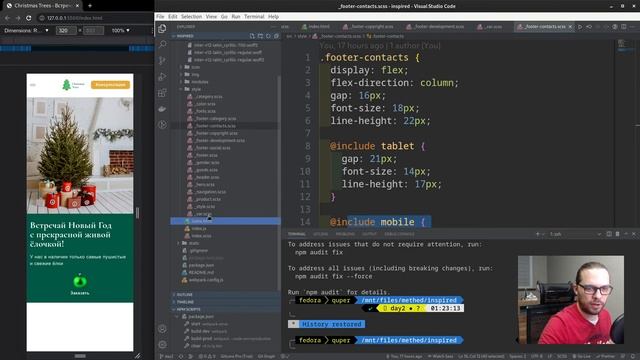This screenshot has width=640, height=360.
Task: Open the Source Control view
Action: point(162,60)
